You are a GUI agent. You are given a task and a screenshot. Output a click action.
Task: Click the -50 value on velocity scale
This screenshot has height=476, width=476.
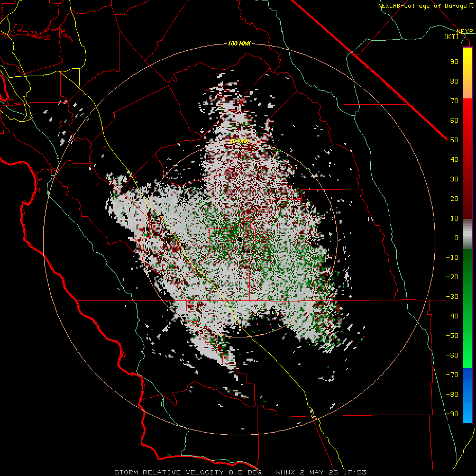pyautogui.click(x=452, y=336)
